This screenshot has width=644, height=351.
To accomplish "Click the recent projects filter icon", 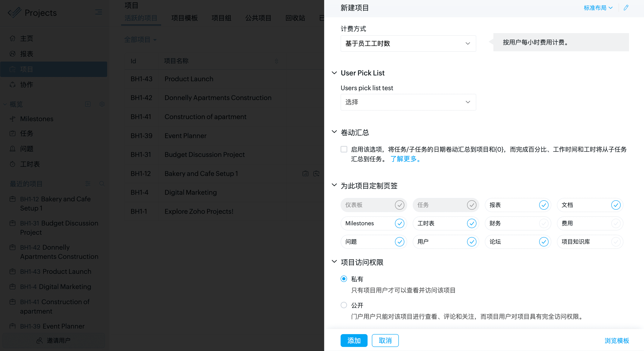I will pos(88,184).
